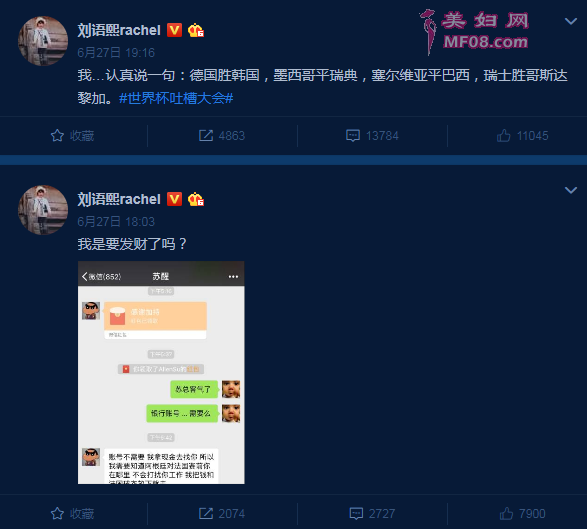587x529 pixels.
Task: Open the first post's 刘语熙rachel username
Action: click(119, 30)
